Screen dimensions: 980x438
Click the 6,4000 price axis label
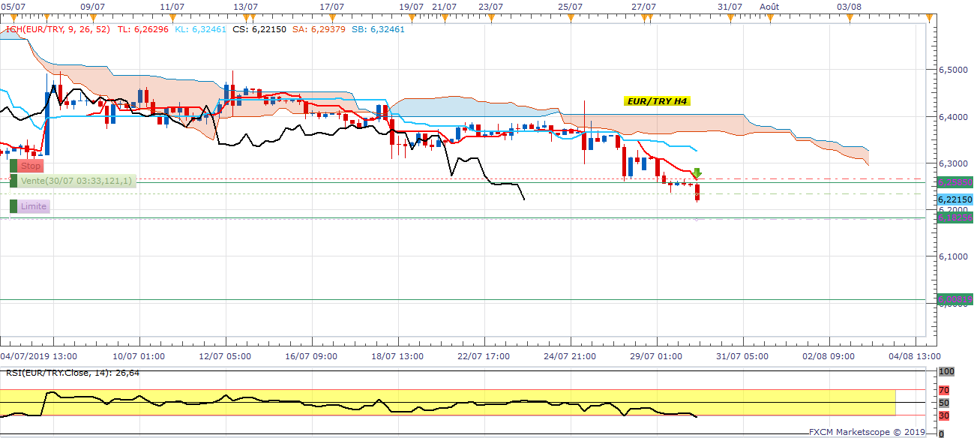pos(953,116)
